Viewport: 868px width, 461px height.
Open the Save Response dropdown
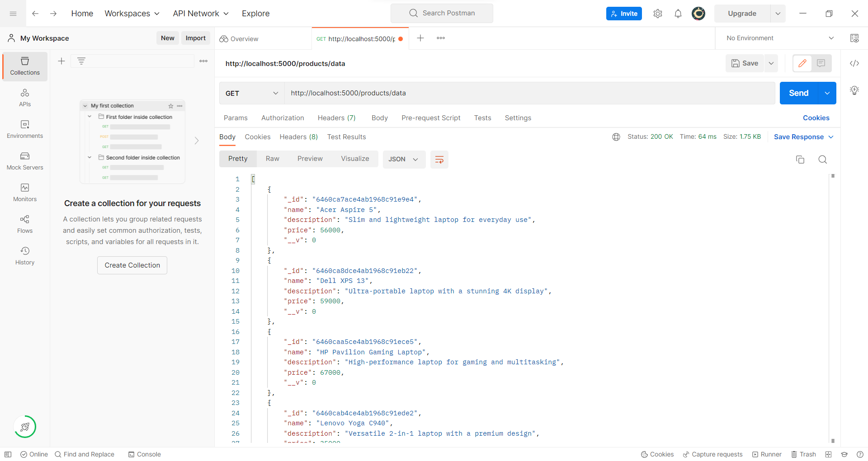pos(803,136)
